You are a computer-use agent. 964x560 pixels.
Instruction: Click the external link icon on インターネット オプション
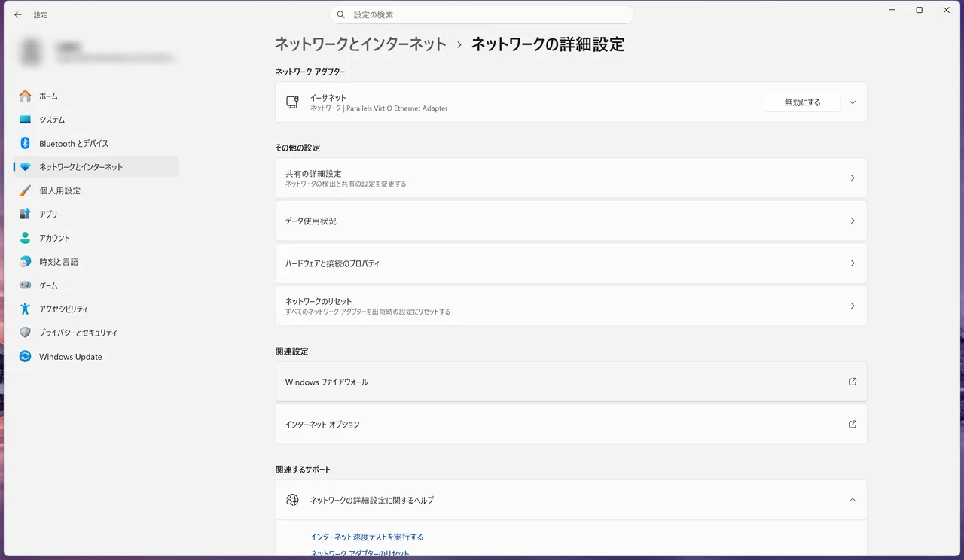853,424
